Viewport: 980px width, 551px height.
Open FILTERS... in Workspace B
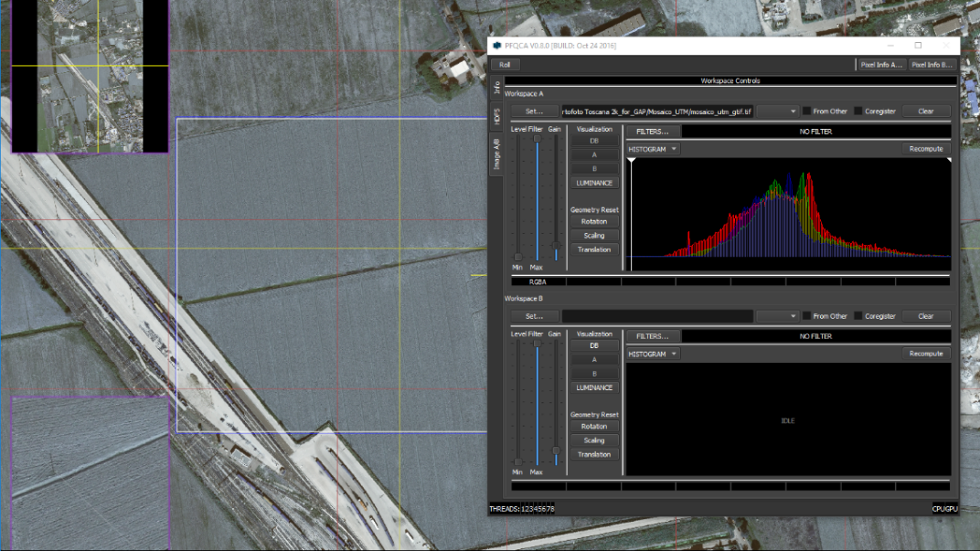pyautogui.click(x=652, y=336)
